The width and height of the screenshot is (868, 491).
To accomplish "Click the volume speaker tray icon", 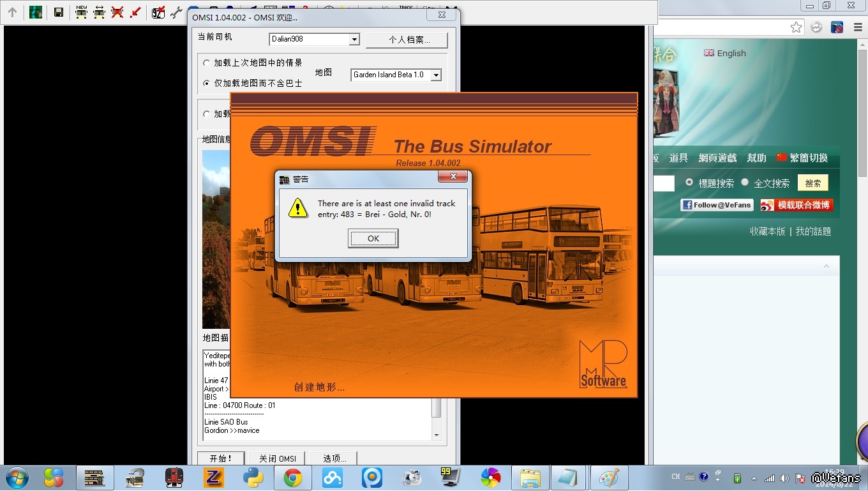I will pyautogui.click(x=784, y=478).
